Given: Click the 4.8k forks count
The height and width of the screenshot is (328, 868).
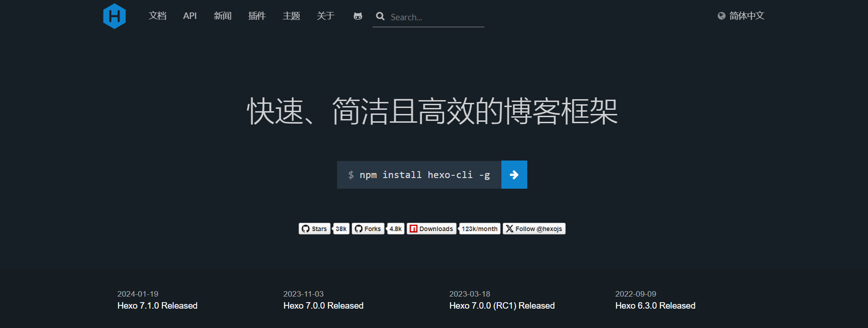Looking at the screenshot, I should (396, 229).
